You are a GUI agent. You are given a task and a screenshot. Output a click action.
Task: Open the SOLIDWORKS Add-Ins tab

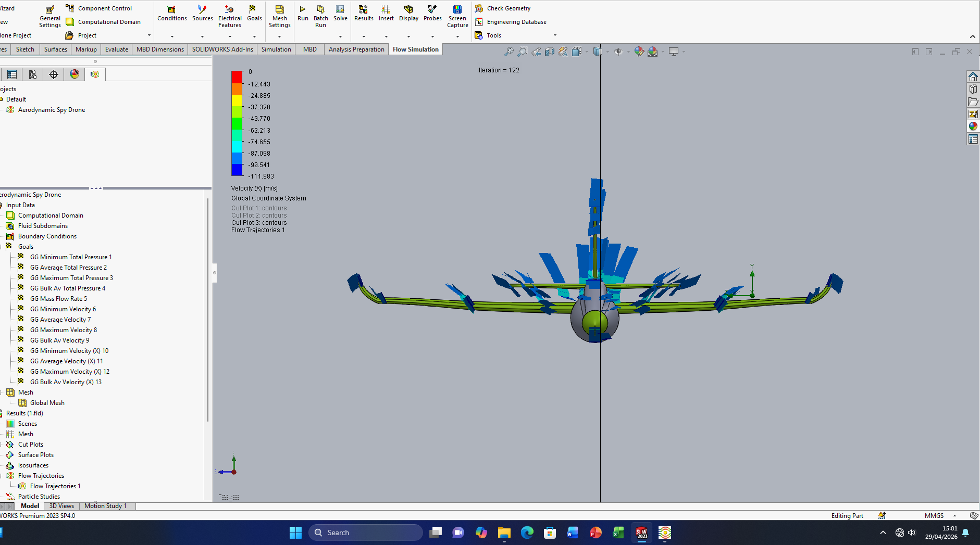[222, 49]
